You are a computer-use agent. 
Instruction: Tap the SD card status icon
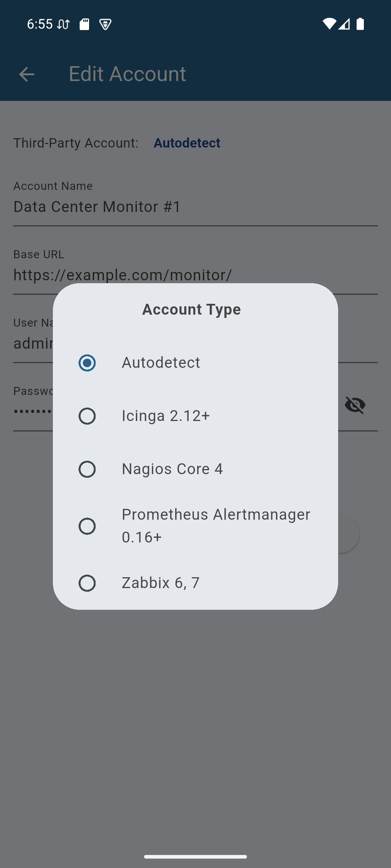(84, 24)
